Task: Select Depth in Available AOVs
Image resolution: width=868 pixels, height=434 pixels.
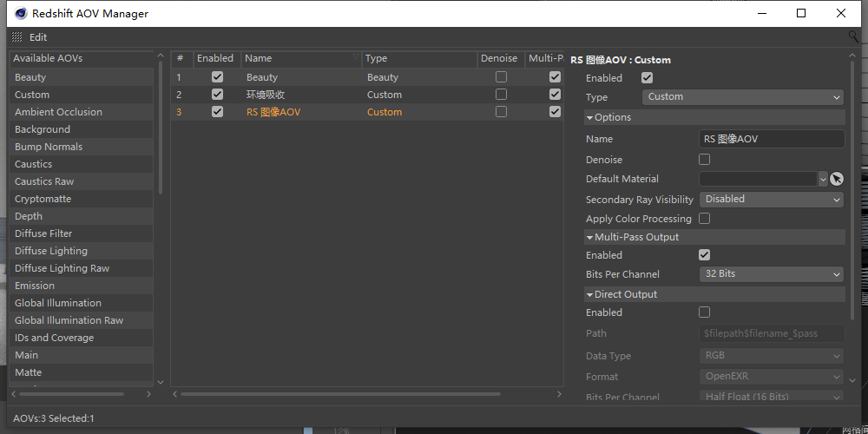Action: pyautogui.click(x=82, y=216)
